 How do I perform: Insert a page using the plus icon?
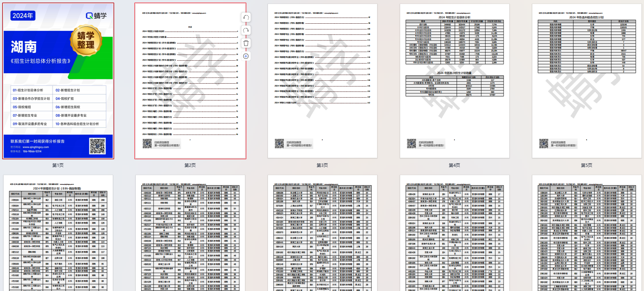(246, 56)
